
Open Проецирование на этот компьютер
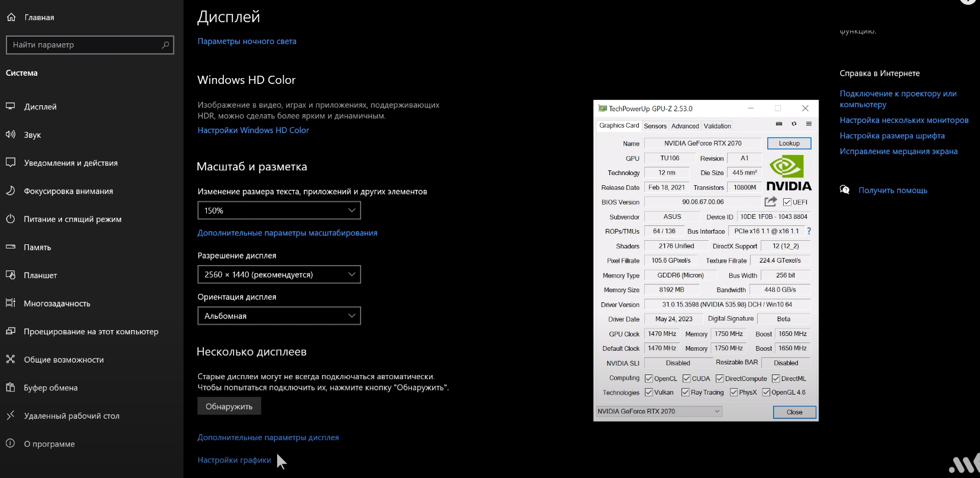pyautogui.click(x=92, y=331)
